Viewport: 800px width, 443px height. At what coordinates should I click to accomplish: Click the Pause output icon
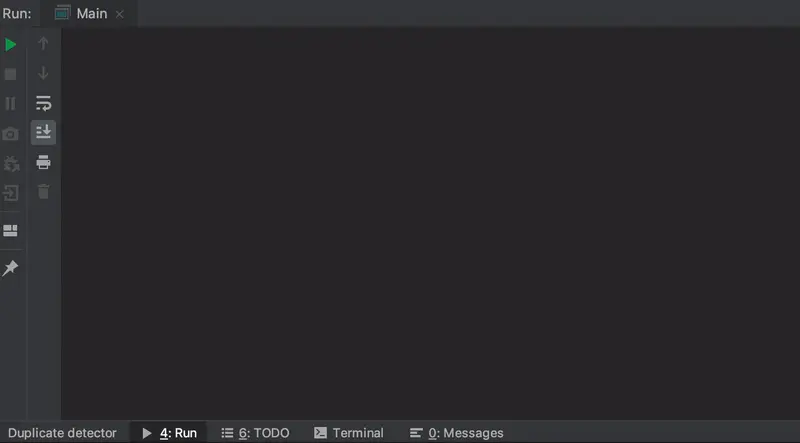(x=10, y=104)
